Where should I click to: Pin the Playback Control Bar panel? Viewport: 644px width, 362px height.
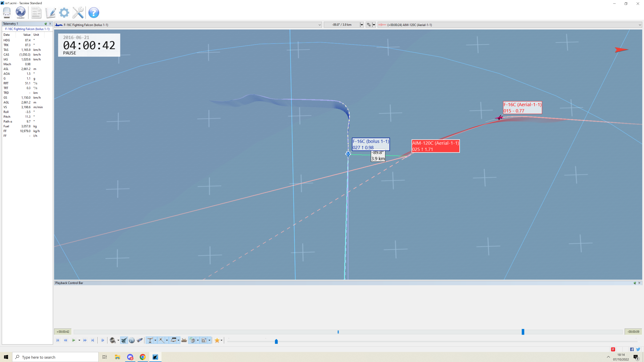(635, 283)
